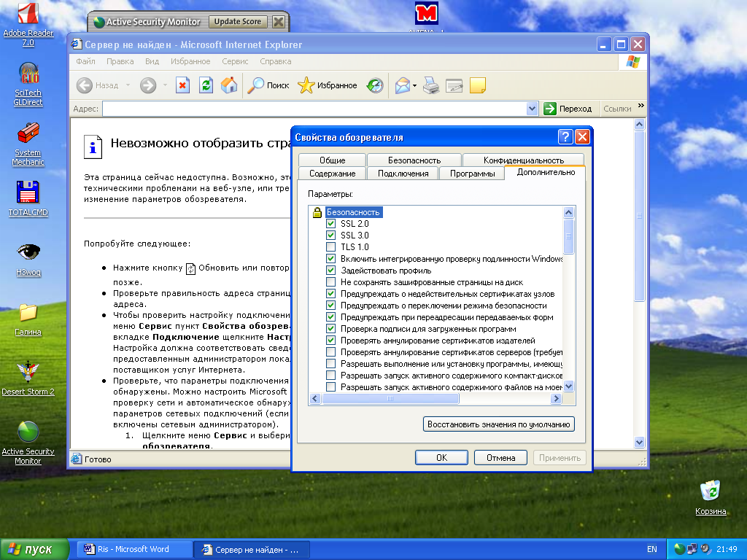Open the Избранное menu
This screenshot has width=747, height=560.
[x=190, y=61]
